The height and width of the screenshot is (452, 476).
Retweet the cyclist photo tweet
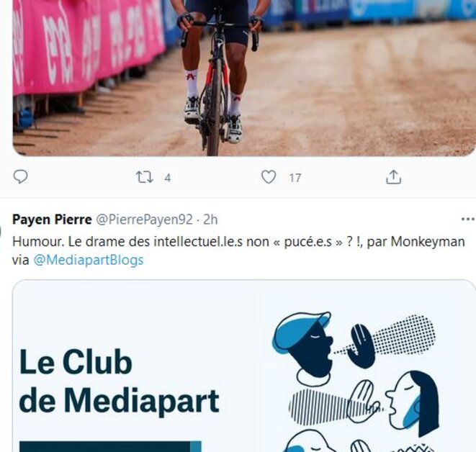point(144,177)
